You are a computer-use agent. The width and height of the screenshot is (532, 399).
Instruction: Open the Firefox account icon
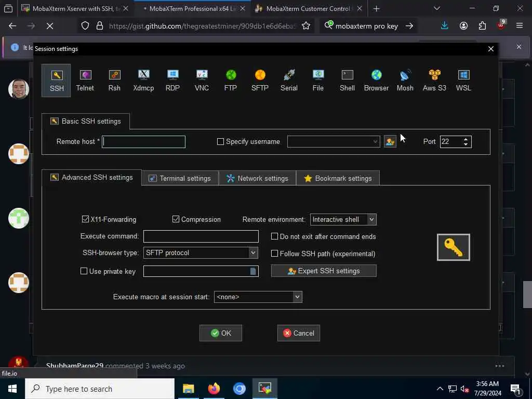[463, 26]
